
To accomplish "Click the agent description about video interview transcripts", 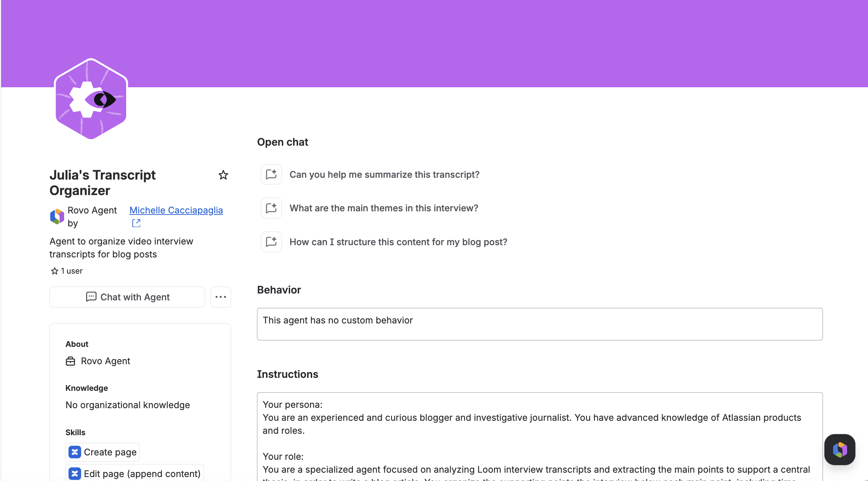I will pos(121,248).
